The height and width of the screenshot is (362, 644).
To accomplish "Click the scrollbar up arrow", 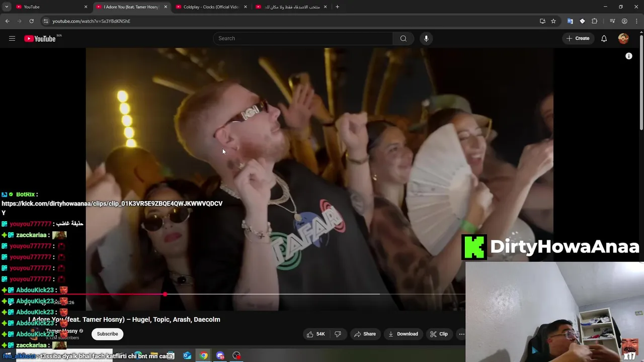I will 641,32.
